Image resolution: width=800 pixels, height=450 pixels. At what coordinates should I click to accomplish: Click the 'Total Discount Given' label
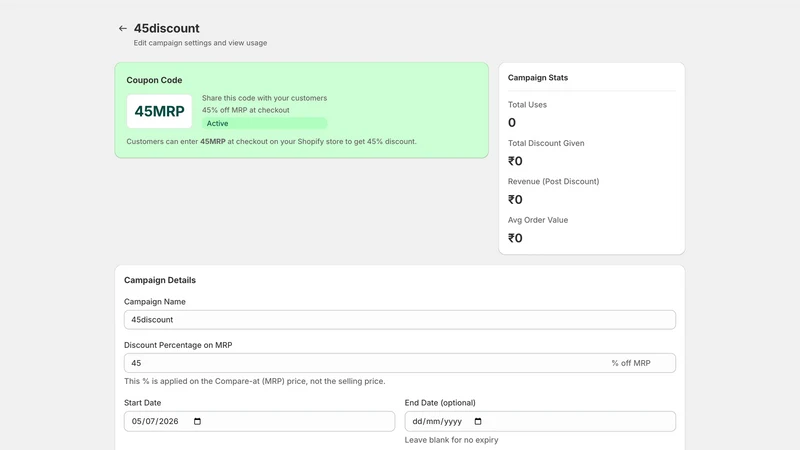pos(546,143)
